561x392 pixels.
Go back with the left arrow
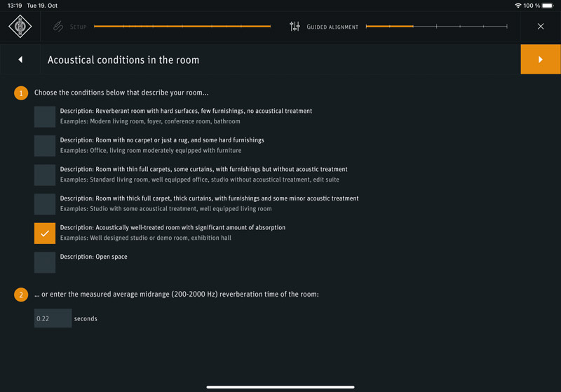(20, 60)
